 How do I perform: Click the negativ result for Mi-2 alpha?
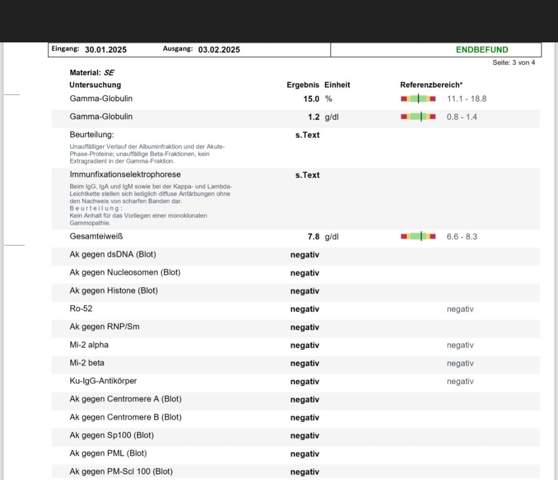pos(305,346)
